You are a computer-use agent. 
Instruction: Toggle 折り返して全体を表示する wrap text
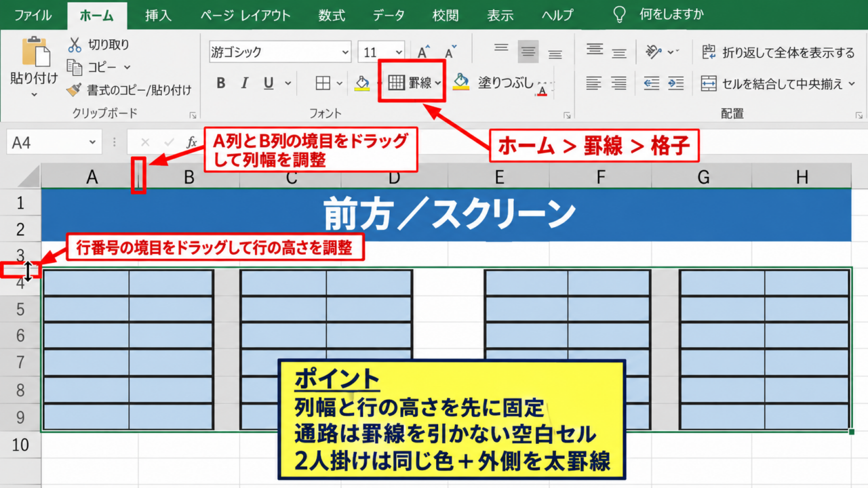[778, 52]
